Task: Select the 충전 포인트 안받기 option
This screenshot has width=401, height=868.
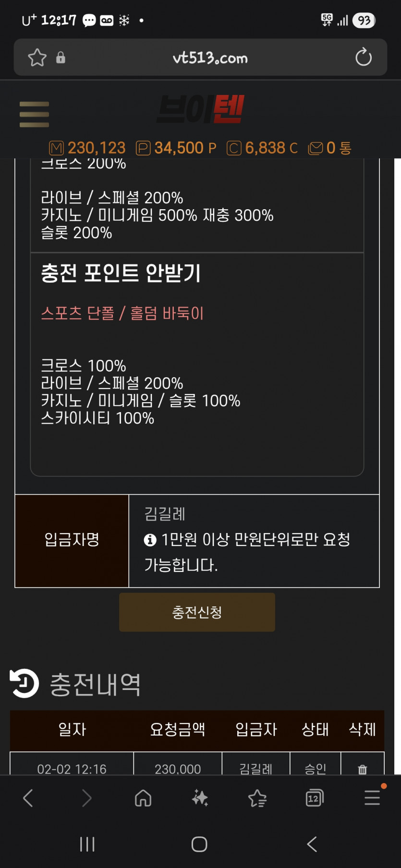Action: tap(121, 273)
